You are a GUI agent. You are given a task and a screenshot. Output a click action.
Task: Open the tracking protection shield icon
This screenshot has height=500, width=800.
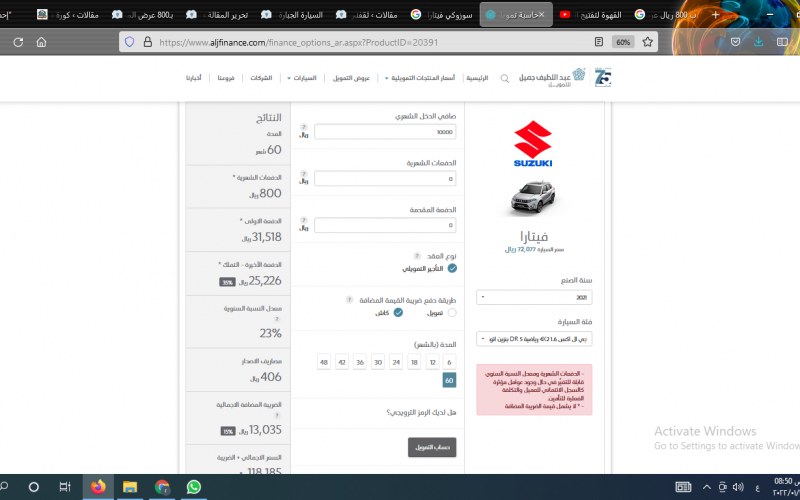coord(130,42)
